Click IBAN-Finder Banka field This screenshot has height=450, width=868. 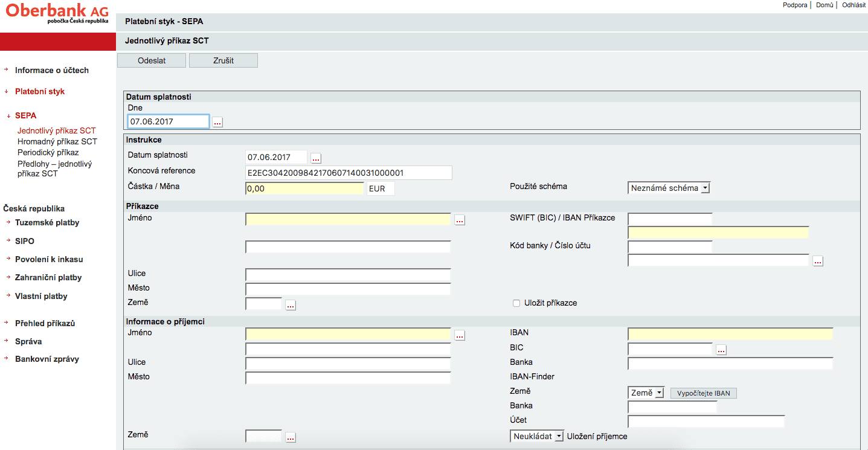coord(672,407)
